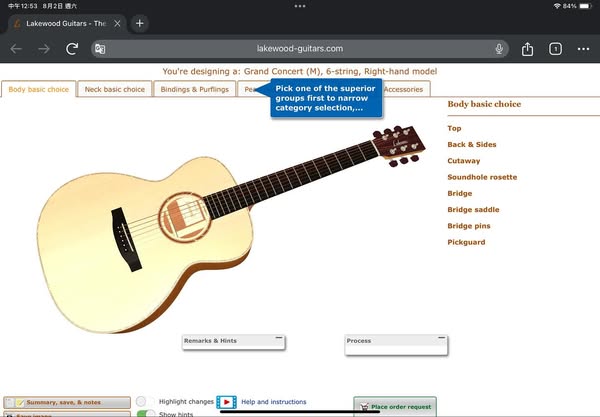Open the tab switcher icon
Viewport: 600px width, 417px height.
pyautogui.click(x=555, y=48)
